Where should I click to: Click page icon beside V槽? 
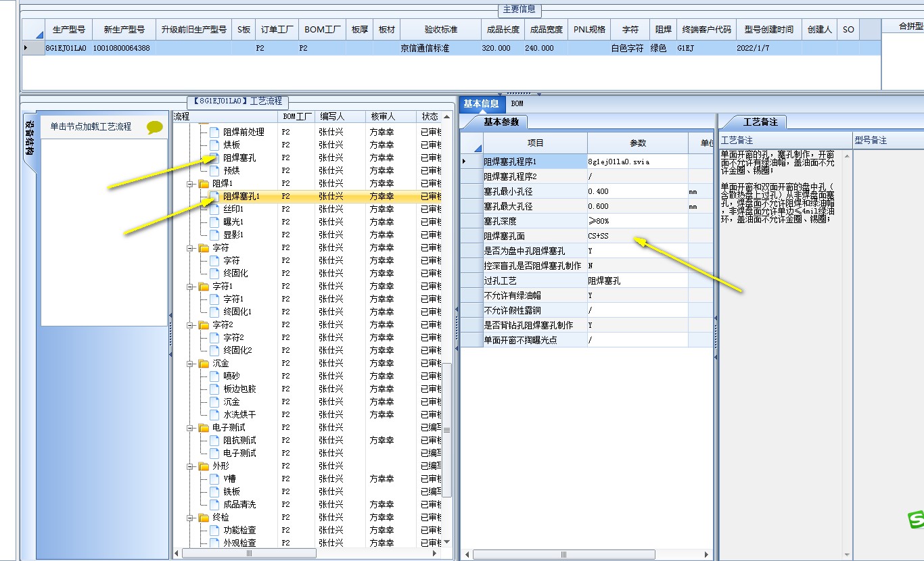214,479
